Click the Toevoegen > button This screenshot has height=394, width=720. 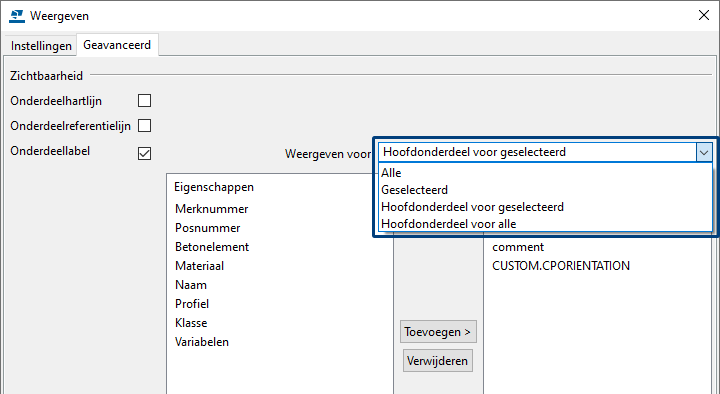(x=438, y=332)
